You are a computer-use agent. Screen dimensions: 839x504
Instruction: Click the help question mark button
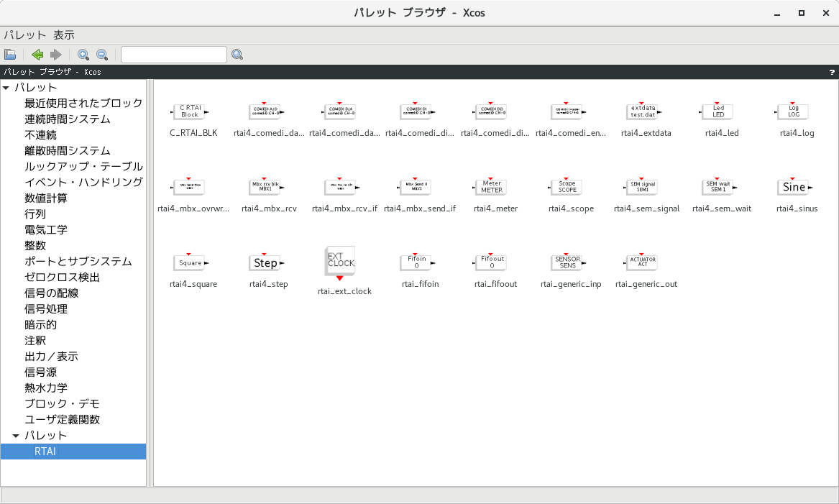(x=832, y=72)
